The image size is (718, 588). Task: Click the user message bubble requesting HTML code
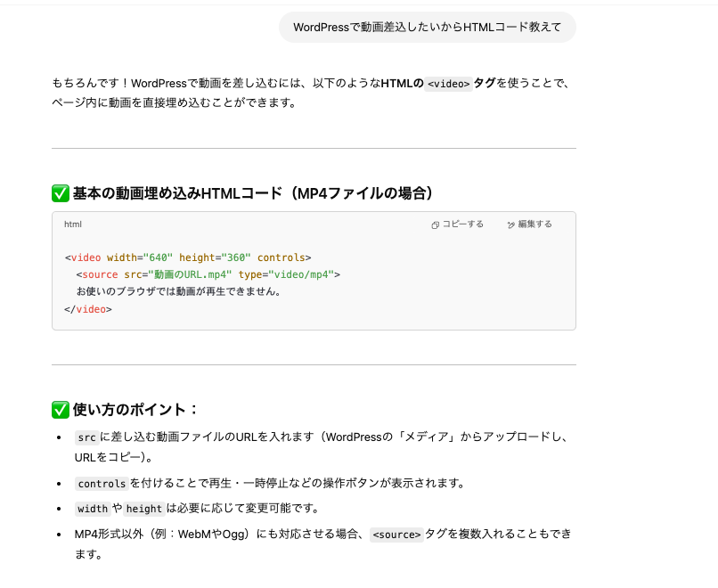[428, 28]
